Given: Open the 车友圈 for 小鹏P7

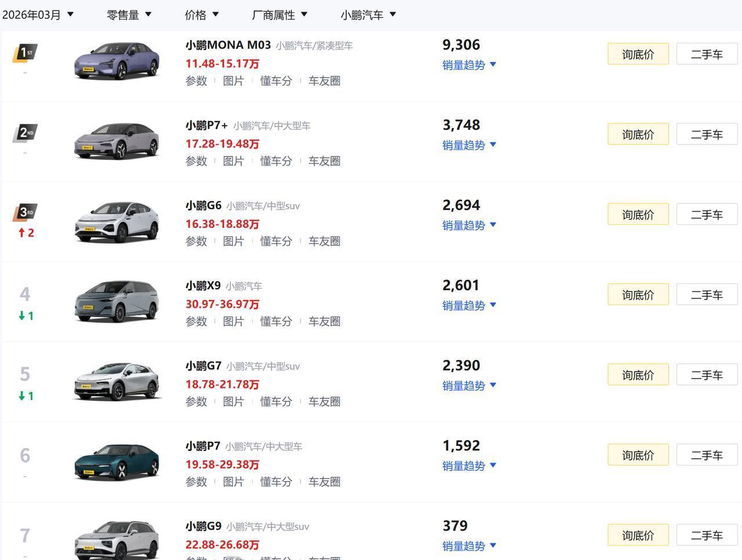Looking at the screenshot, I should [x=325, y=481].
